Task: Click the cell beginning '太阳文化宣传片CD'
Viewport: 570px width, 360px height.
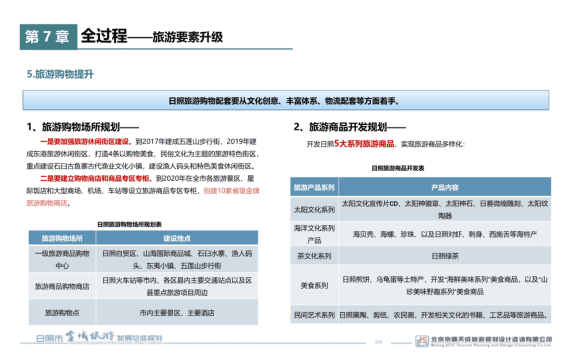Action: pyautogui.click(x=445, y=209)
